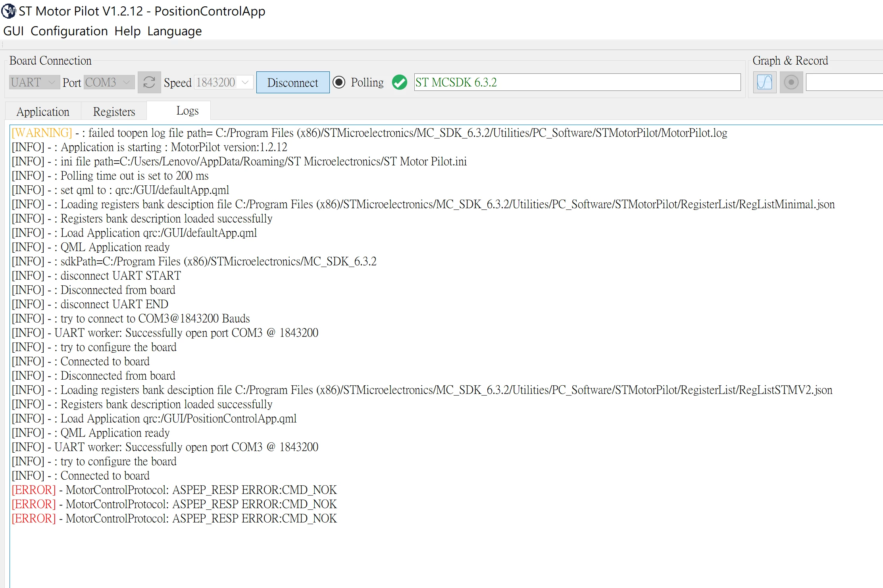883x588 pixels.
Task: Click the Graph & Record text field
Action: [844, 83]
